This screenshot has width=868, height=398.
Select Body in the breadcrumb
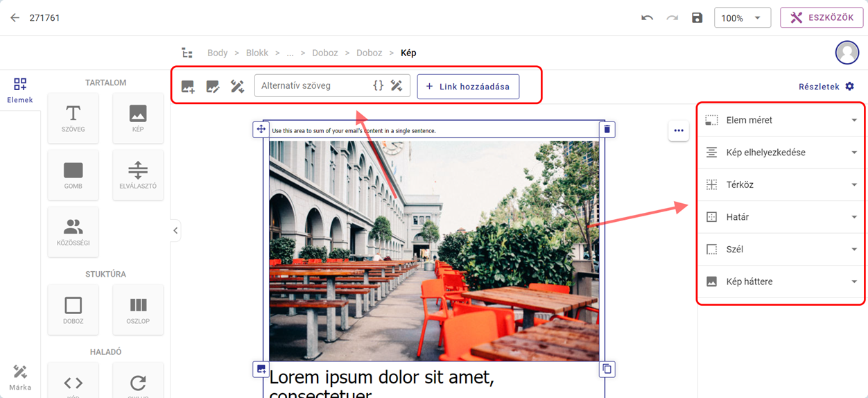pos(218,53)
